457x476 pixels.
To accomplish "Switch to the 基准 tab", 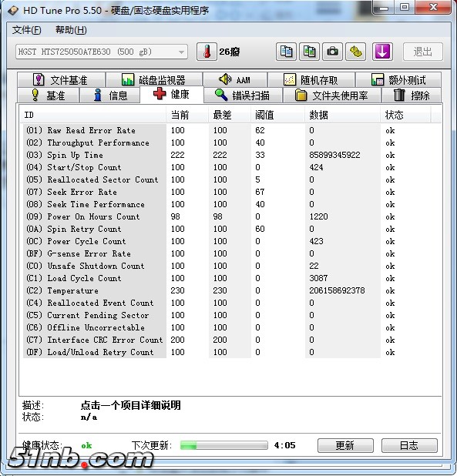I will point(49,96).
